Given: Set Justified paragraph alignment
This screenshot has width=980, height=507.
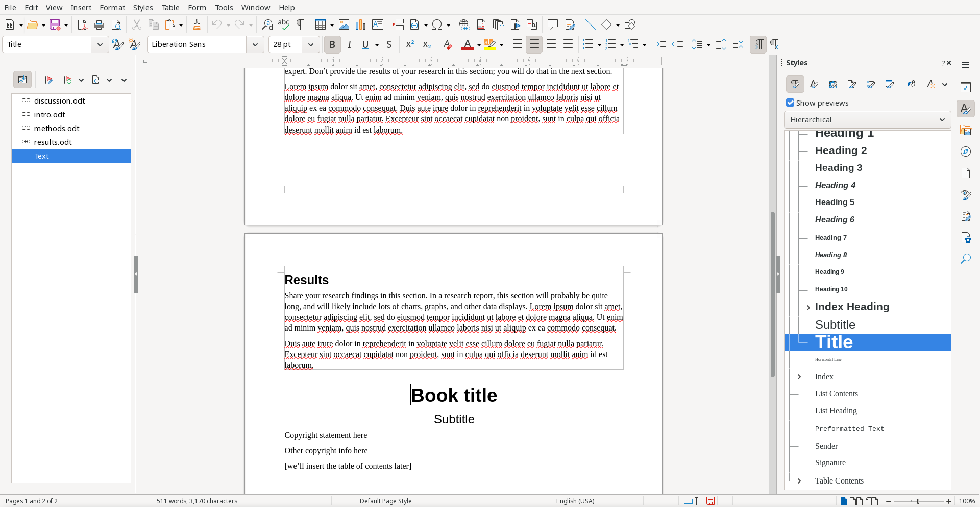Looking at the screenshot, I should pyautogui.click(x=568, y=44).
